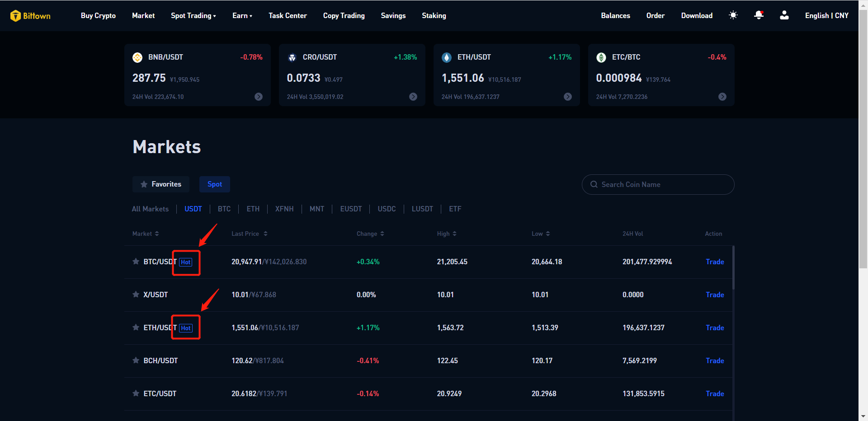Open ETH/USDT card arrow
868x421 pixels.
point(568,97)
